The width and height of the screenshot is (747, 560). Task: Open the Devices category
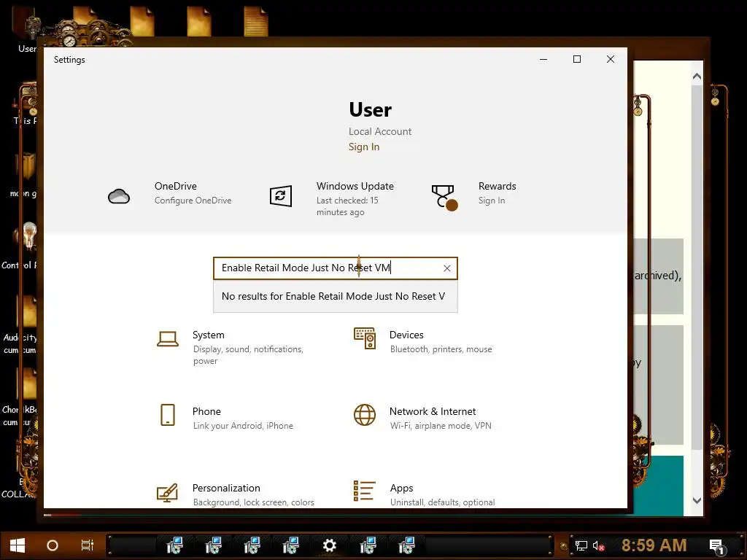(423, 341)
